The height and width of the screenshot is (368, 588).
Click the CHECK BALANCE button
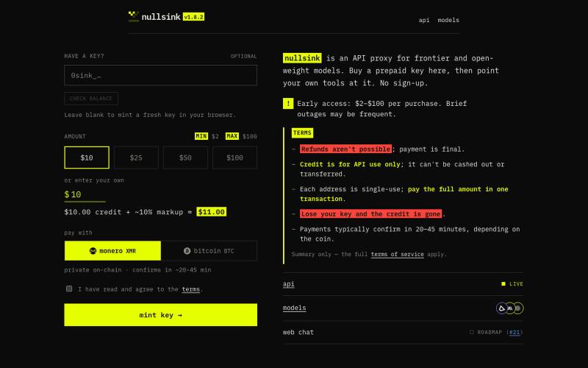(91, 99)
